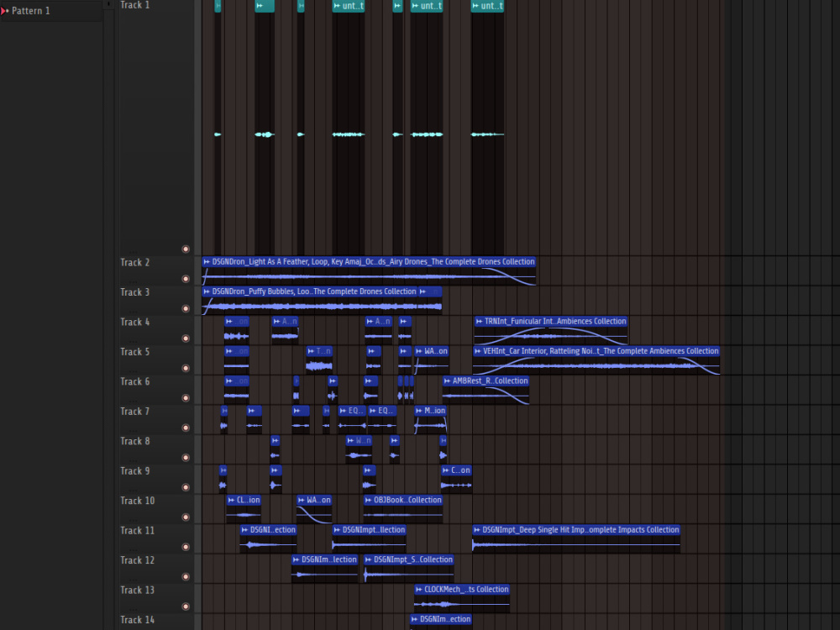Viewport: 840px width, 630px height.
Task: Select the Track 14 header label
Action: point(138,620)
